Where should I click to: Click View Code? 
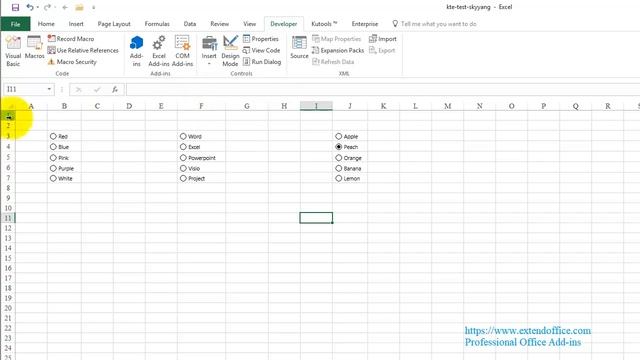click(261, 50)
